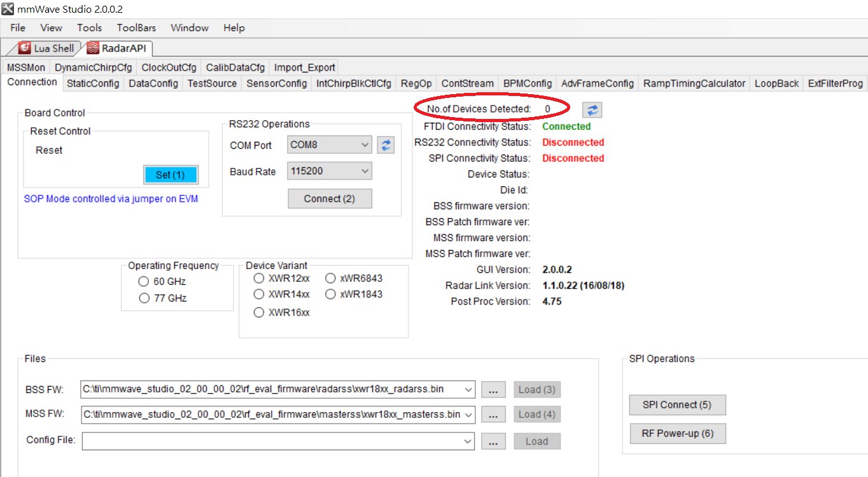Select the Connection tab
The height and width of the screenshot is (477, 868).
coord(32,83)
